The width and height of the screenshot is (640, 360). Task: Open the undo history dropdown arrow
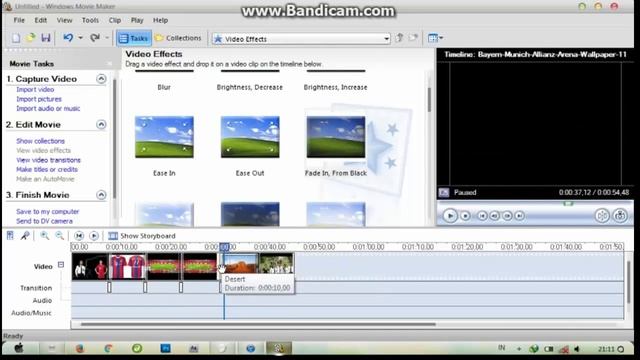point(80,38)
